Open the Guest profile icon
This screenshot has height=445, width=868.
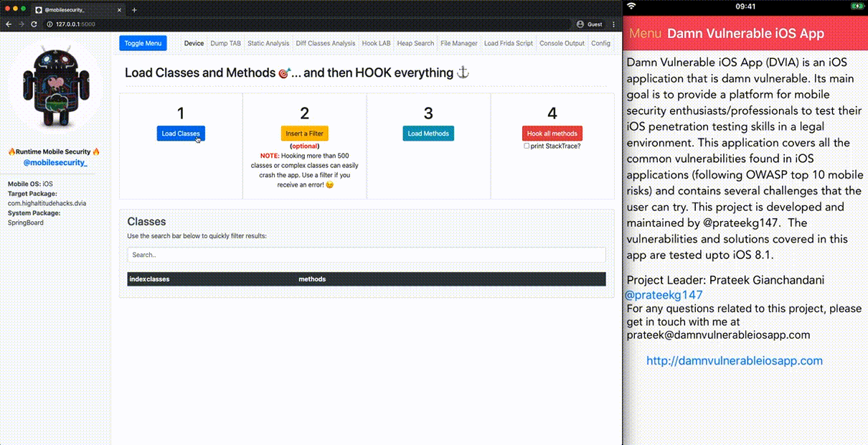click(580, 24)
